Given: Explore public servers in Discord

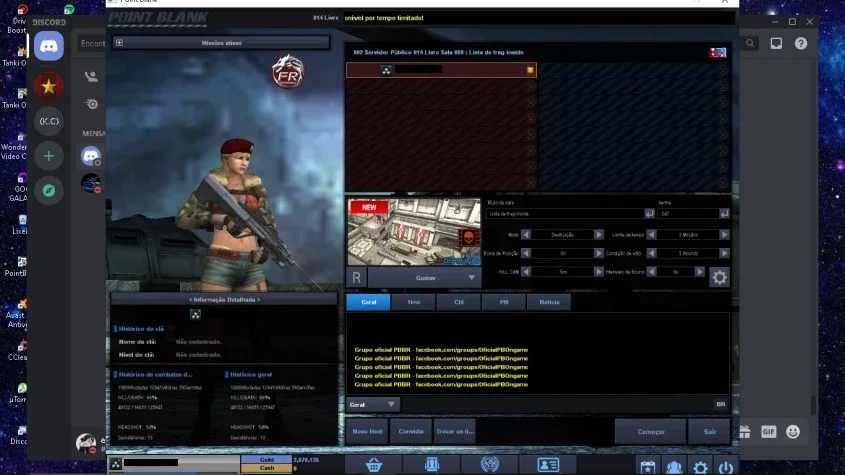Looking at the screenshot, I should coord(49,190).
